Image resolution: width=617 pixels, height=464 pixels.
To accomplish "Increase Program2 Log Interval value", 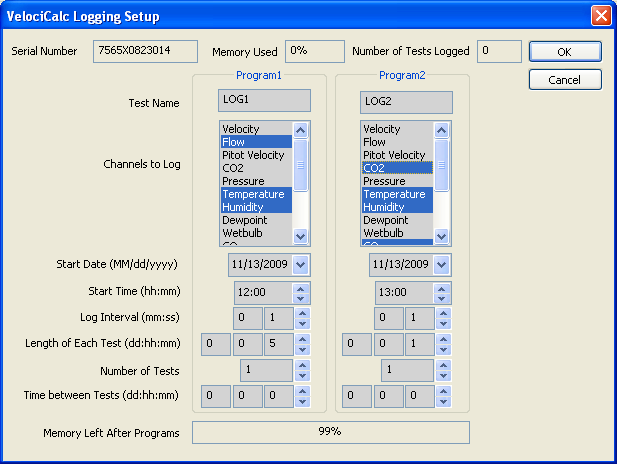I will [443, 314].
